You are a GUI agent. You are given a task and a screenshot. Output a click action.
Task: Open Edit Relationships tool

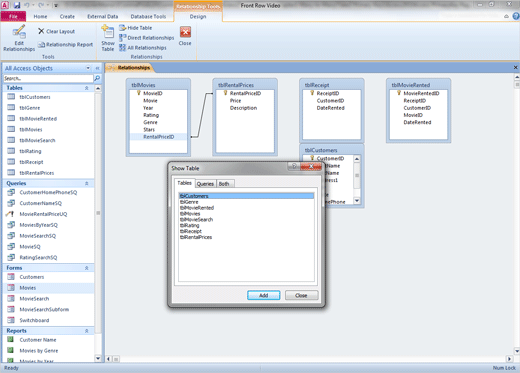click(19, 38)
